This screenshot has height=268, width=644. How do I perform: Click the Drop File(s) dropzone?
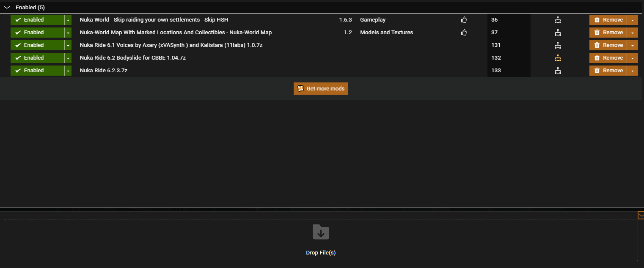321,240
